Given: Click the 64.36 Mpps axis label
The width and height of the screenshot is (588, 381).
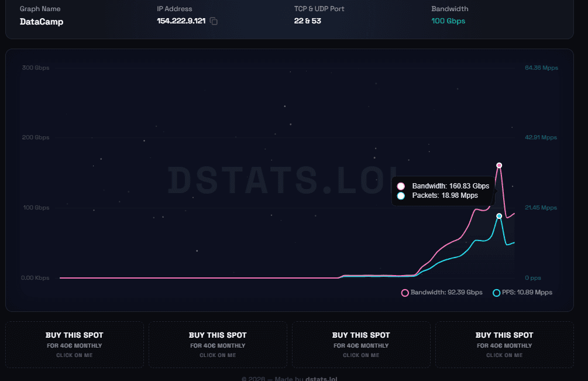Looking at the screenshot, I should [x=542, y=68].
